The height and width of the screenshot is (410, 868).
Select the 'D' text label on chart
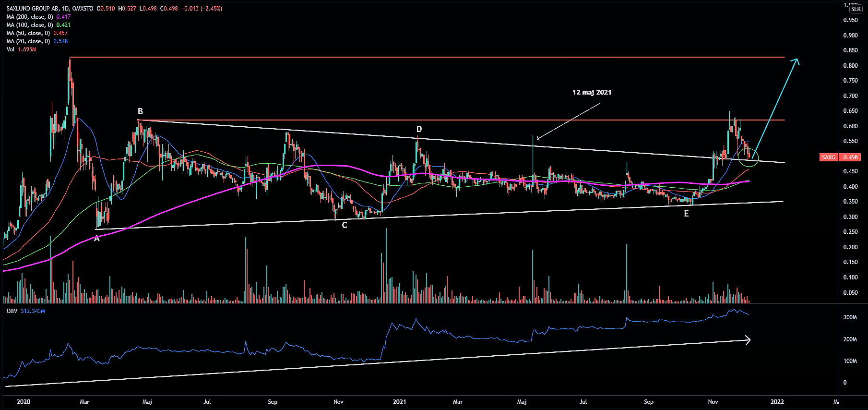(x=419, y=129)
